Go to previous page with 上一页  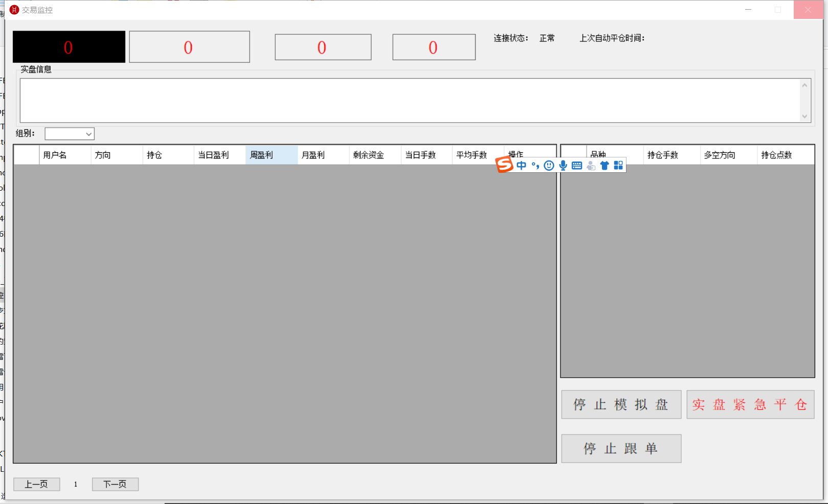tap(37, 484)
